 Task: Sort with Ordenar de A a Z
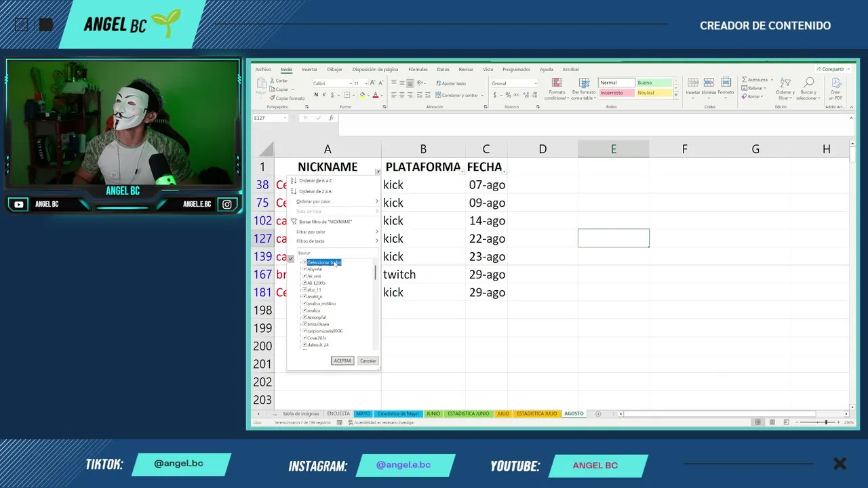[x=315, y=181]
